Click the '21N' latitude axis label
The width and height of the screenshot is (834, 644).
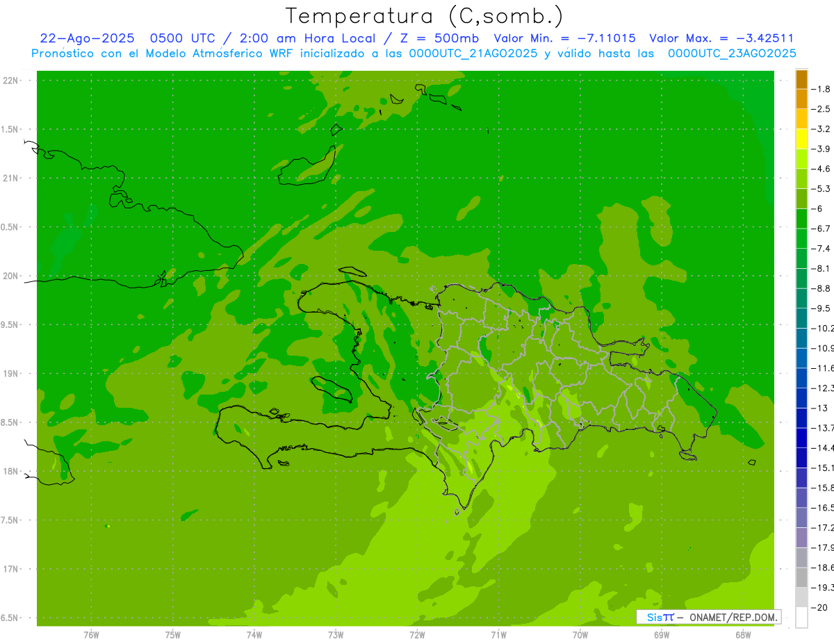(10, 179)
